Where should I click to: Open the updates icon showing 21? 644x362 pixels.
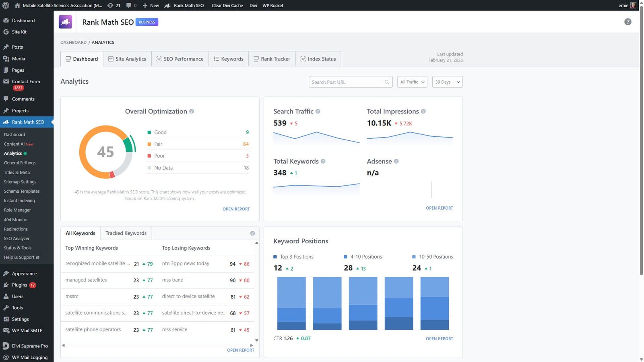click(x=114, y=5)
